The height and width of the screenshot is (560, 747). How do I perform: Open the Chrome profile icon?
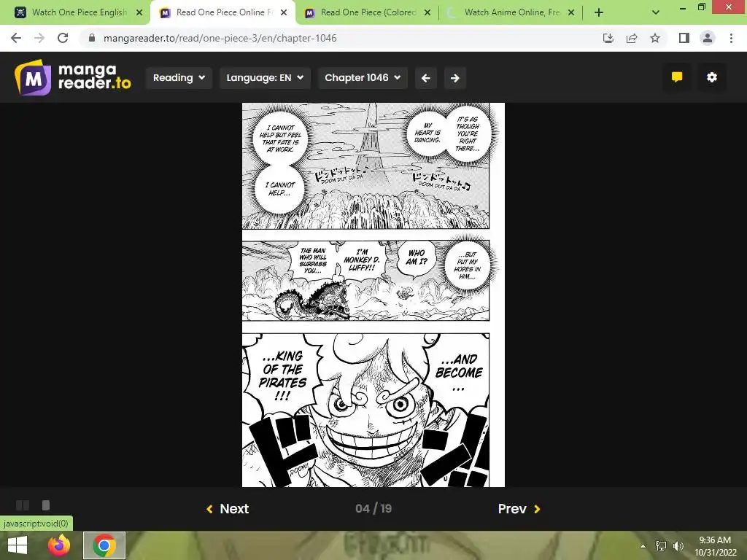708,38
